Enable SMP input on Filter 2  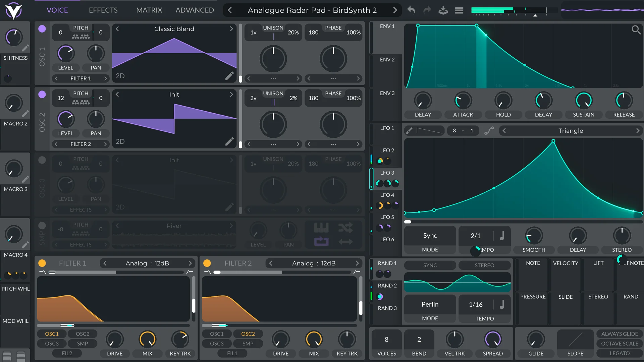pos(248,343)
